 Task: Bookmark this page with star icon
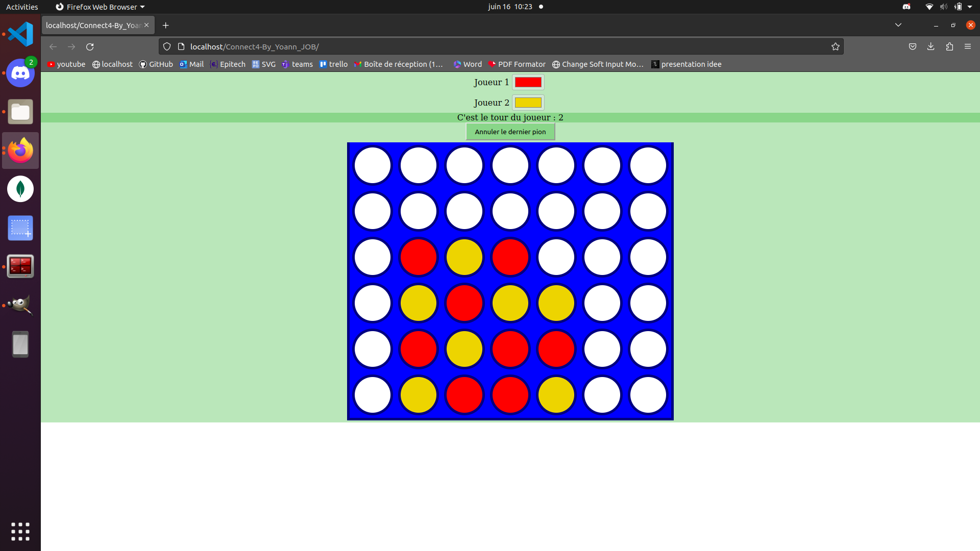tap(836, 47)
